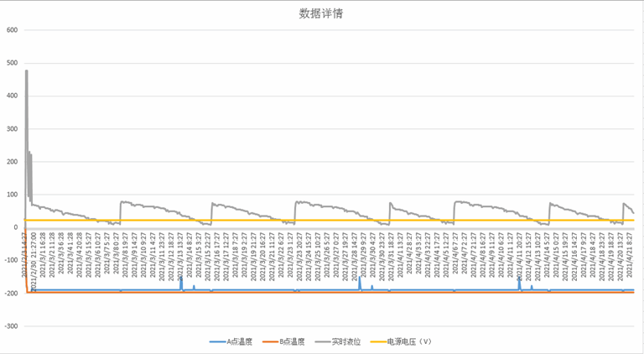644x354 pixels.
Task: Click the orange B点温度 line near -200
Action: (329, 292)
